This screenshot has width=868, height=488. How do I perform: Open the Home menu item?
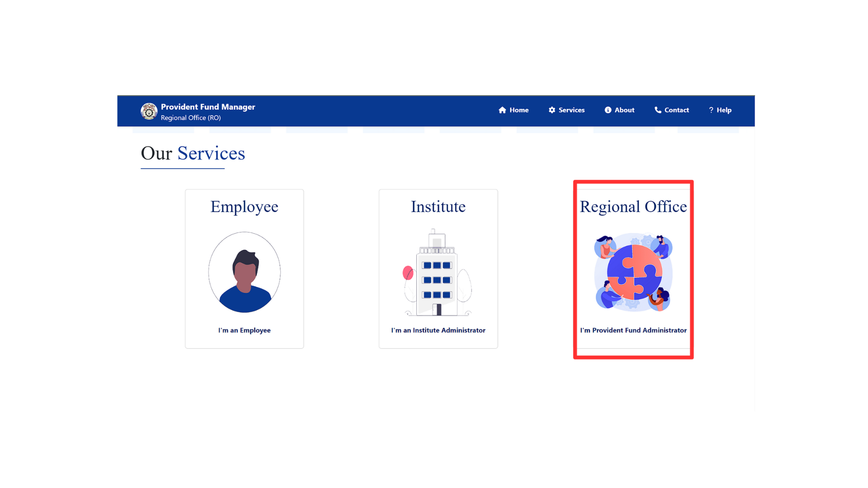point(514,110)
